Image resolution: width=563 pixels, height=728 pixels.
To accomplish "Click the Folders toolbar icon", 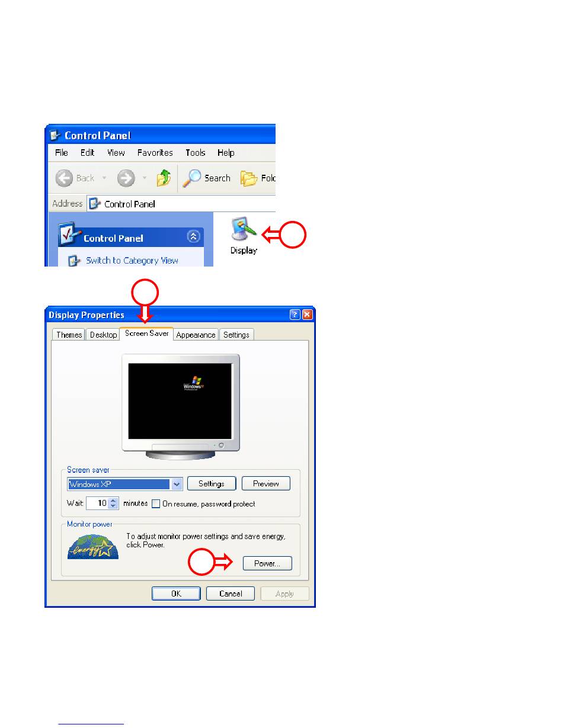I will [248, 178].
